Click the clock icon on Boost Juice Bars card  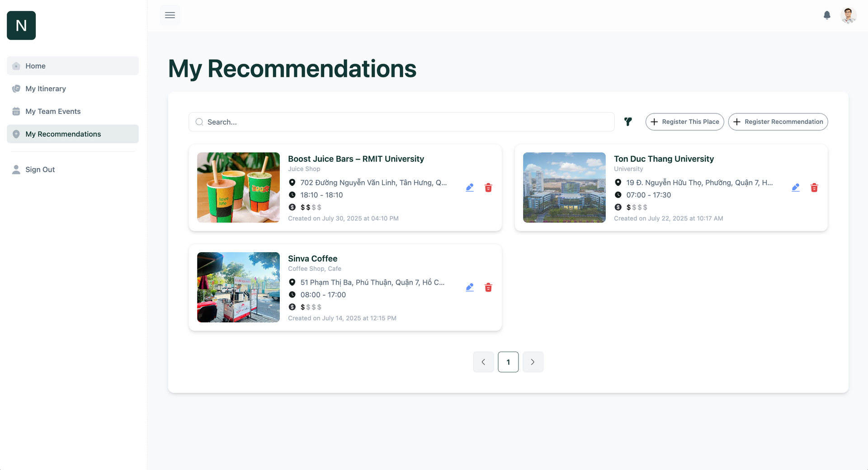[x=292, y=195]
